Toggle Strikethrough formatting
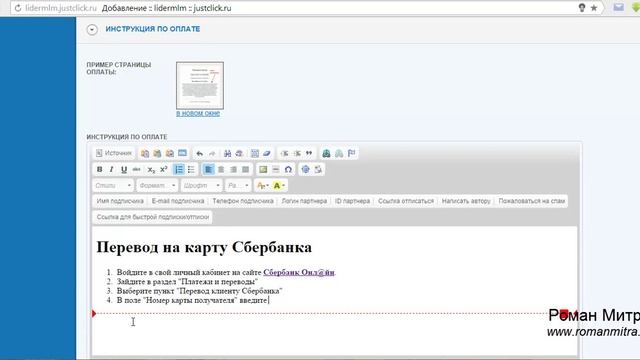 (x=136, y=169)
